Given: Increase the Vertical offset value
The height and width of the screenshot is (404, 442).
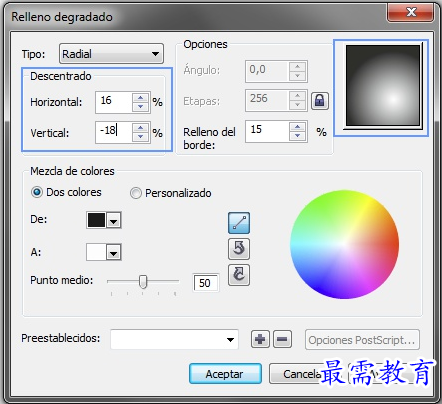Looking at the screenshot, I should point(141,128).
